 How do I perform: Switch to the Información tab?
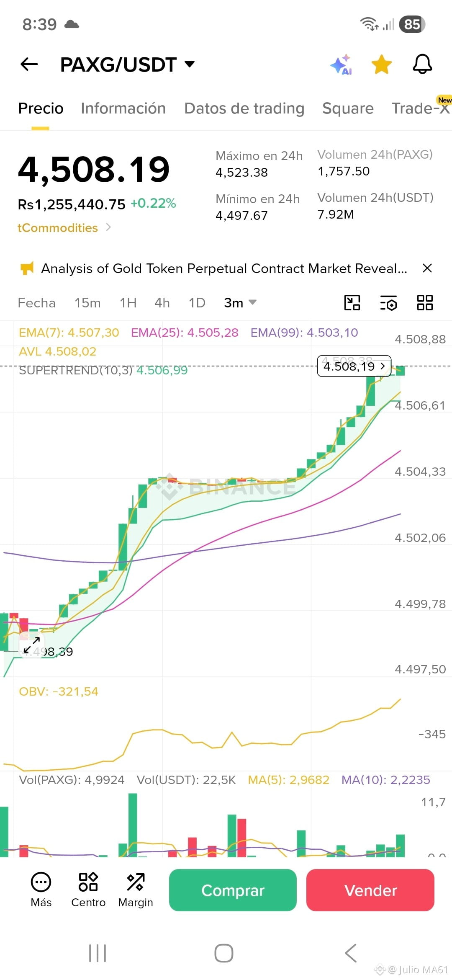pyautogui.click(x=123, y=108)
